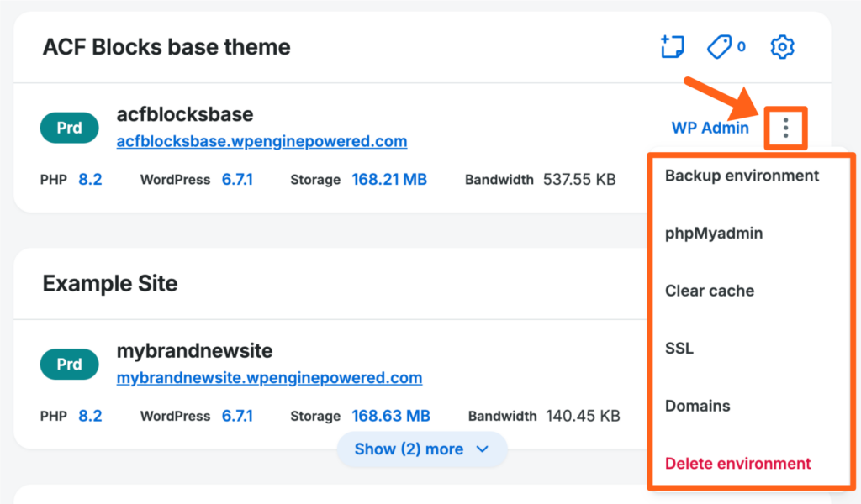This screenshot has width=861, height=504.
Task: Expand the Show (2) more environments
Action: (421, 449)
